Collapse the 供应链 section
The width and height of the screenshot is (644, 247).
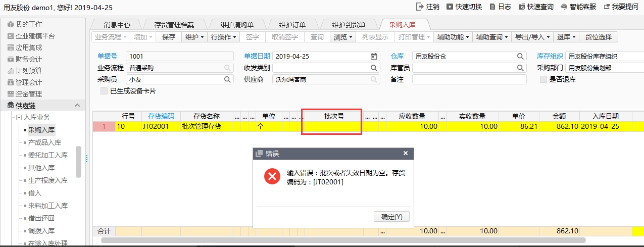(x=77, y=105)
